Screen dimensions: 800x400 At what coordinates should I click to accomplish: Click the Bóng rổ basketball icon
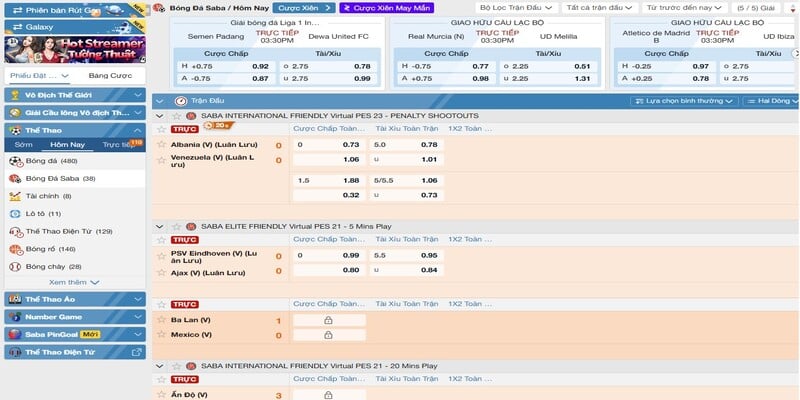[15, 249]
